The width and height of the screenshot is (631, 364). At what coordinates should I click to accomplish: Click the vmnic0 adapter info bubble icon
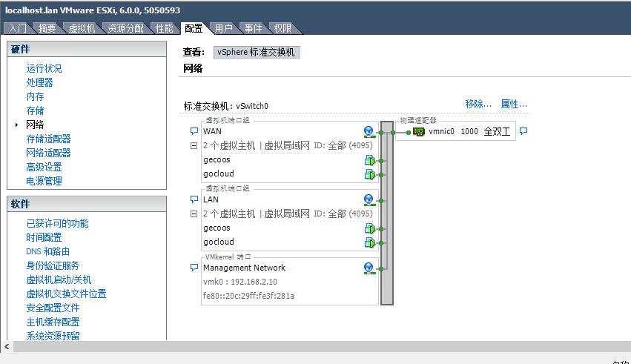pyautogui.click(x=523, y=131)
